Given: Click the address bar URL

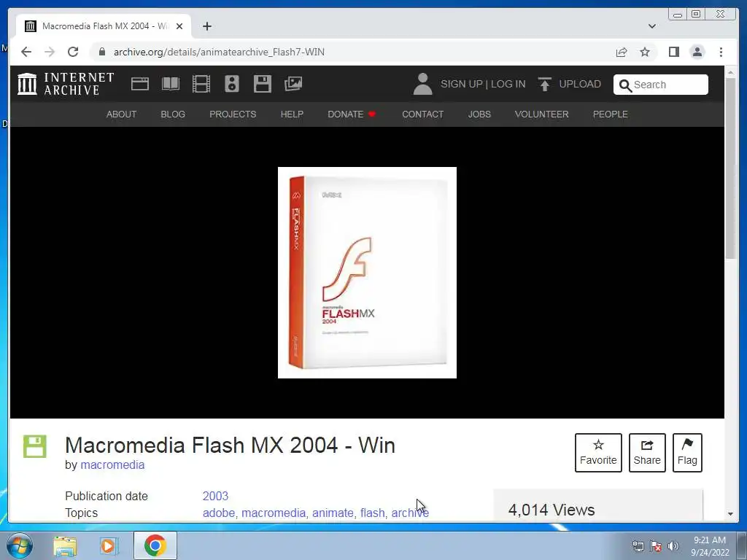Looking at the screenshot, I should 219,52.
